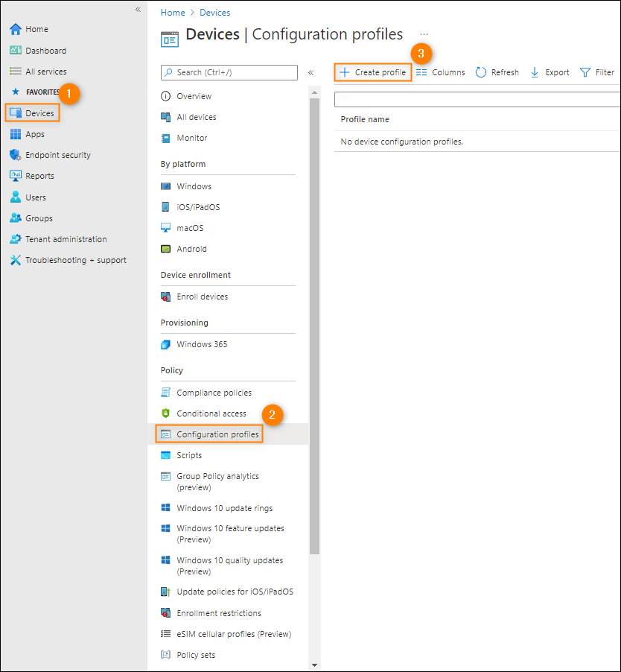Click the eSIM cellular profiles icon
Screen dimensions: 621x672
tap(165, 634)
